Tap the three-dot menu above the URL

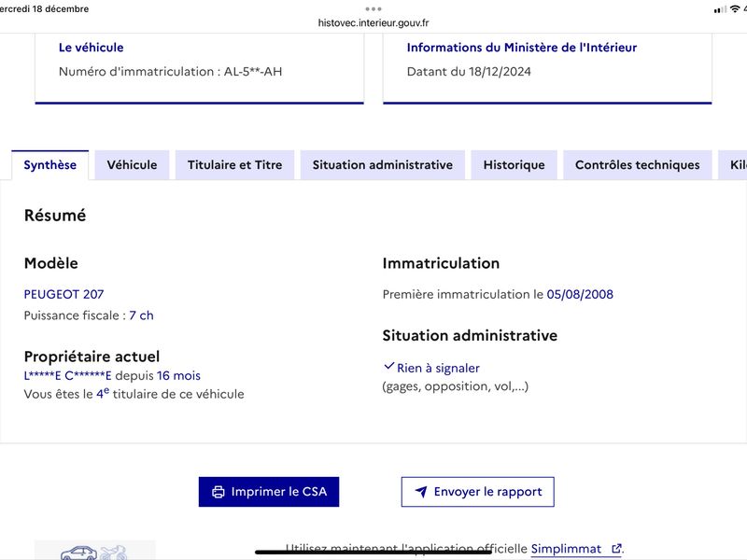pyautogui.click(x=373, y=8)
